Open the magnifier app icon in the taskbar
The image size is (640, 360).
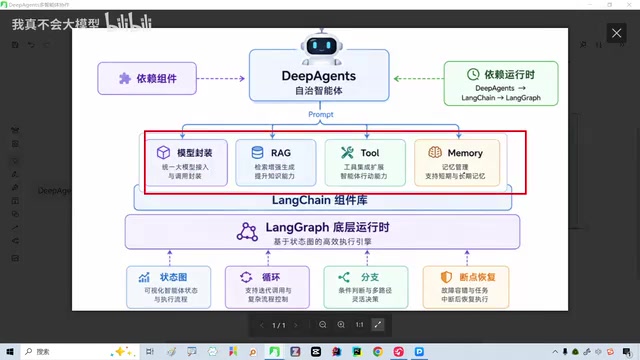point(253,351)
